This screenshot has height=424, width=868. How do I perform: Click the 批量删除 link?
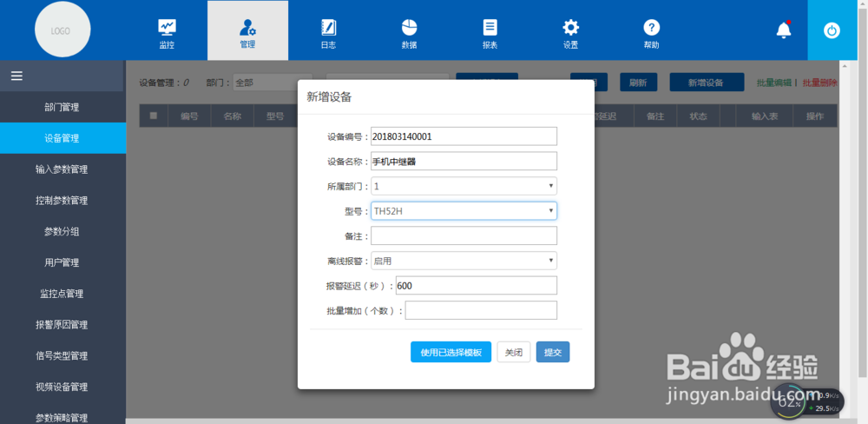pyautogui.click(x=820, y=83)
